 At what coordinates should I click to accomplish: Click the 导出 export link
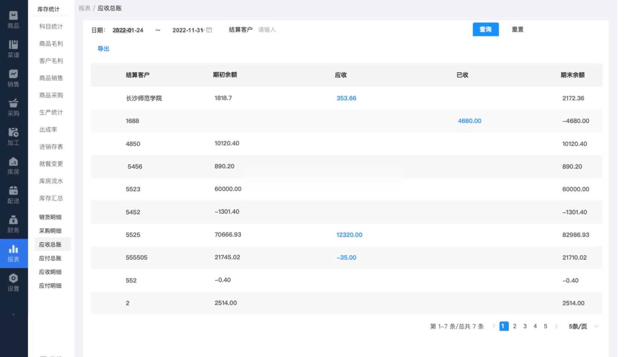(x=103, y=49)
